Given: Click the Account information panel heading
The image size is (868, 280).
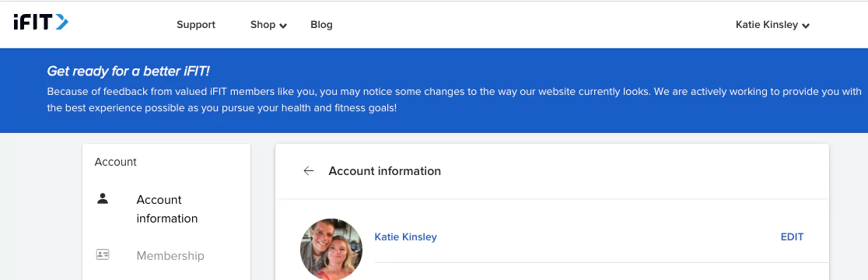Looking at the screenshot, I should [385, 171].
